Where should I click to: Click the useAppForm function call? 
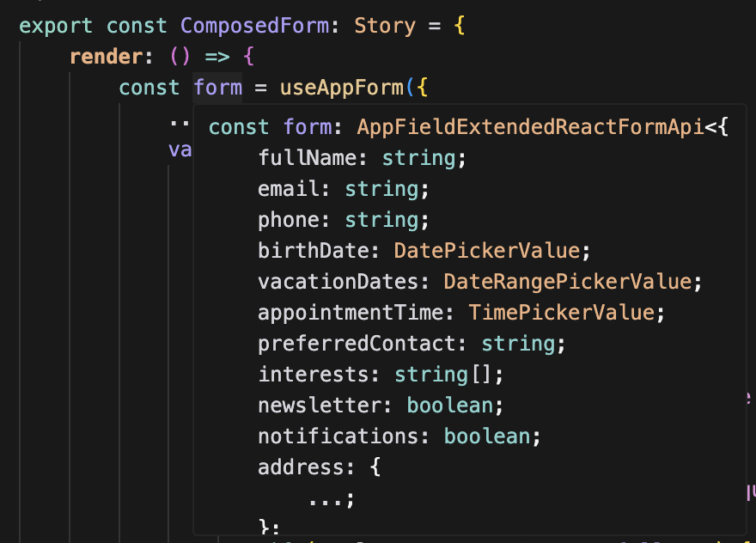pyautogui.click(x=341, y=88)
